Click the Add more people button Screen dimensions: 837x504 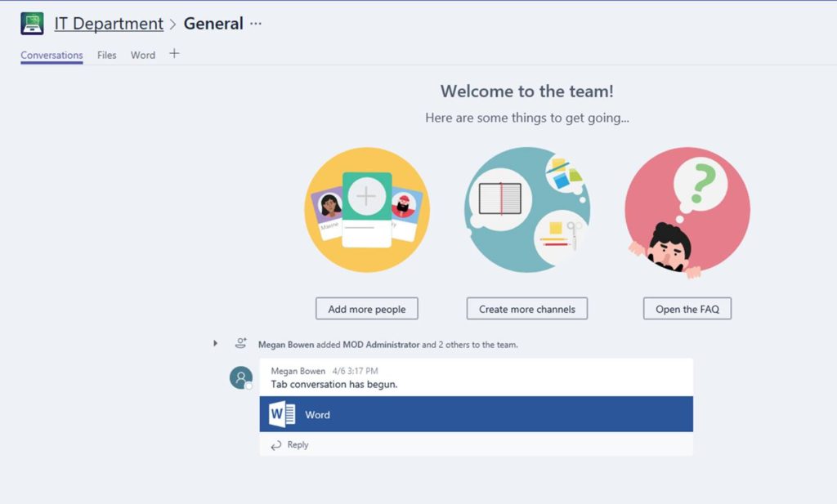tap(367, 309)
